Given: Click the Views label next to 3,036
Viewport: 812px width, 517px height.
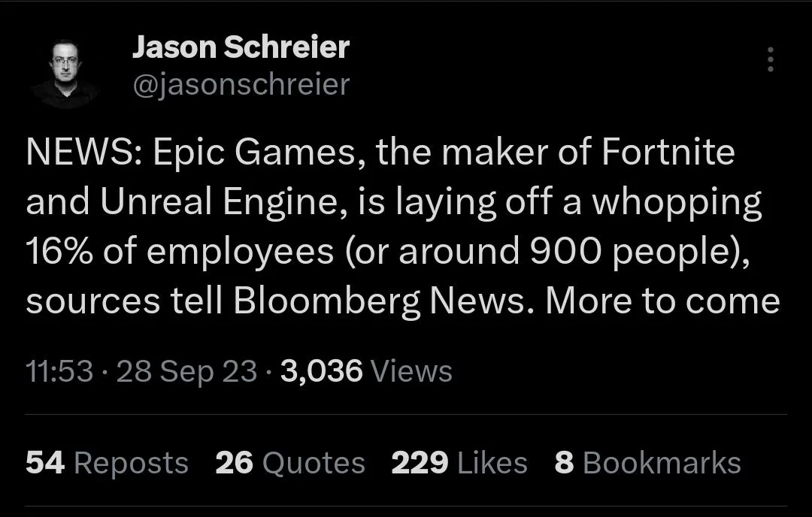Looking at the screenshot, I should click(x=410, y=370).
